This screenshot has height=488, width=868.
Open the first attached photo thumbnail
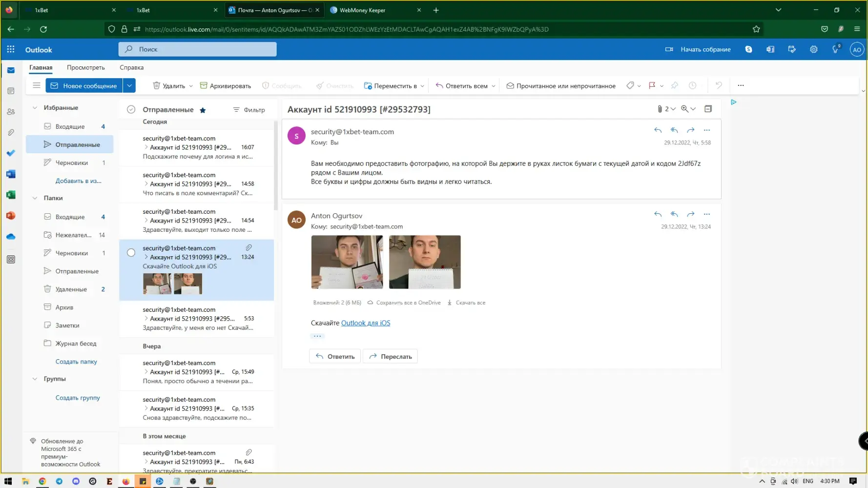tap(347, 262)
